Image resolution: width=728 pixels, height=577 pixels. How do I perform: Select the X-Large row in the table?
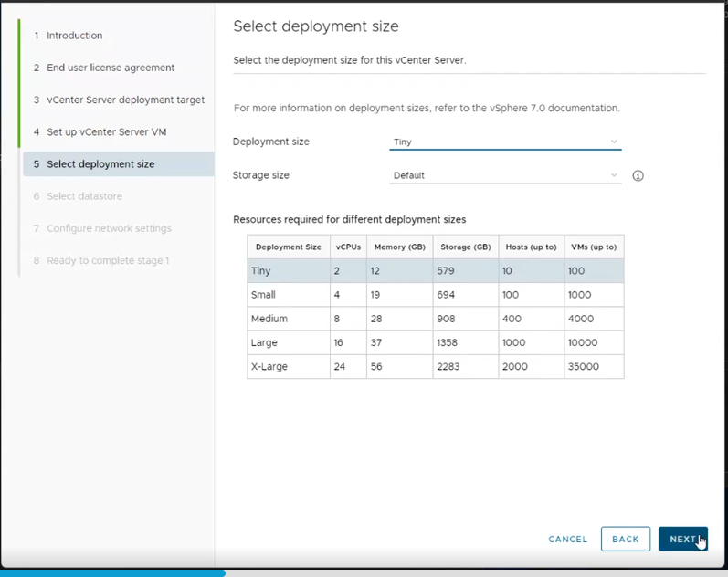coord(436,366)
